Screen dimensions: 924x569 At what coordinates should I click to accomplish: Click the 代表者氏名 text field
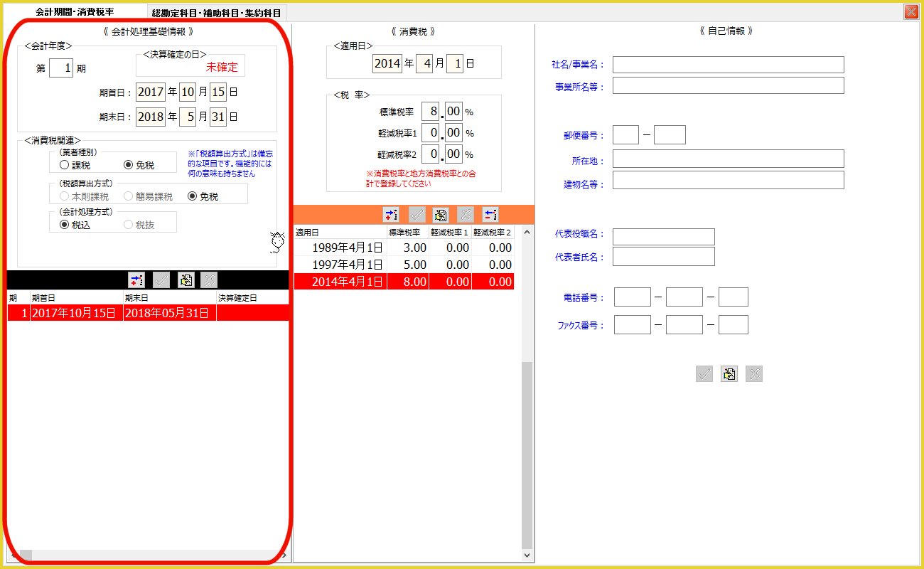663,257
